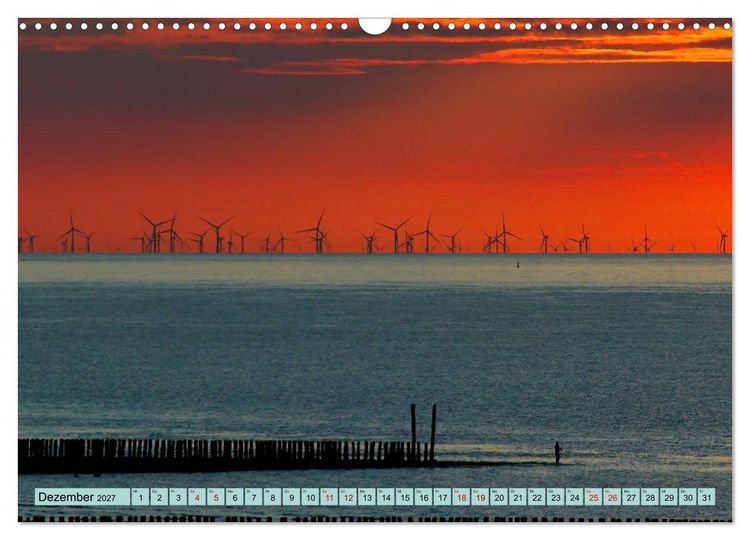
Task: Select day 6 in the calendar strip
Action: [x=234, y=497]
